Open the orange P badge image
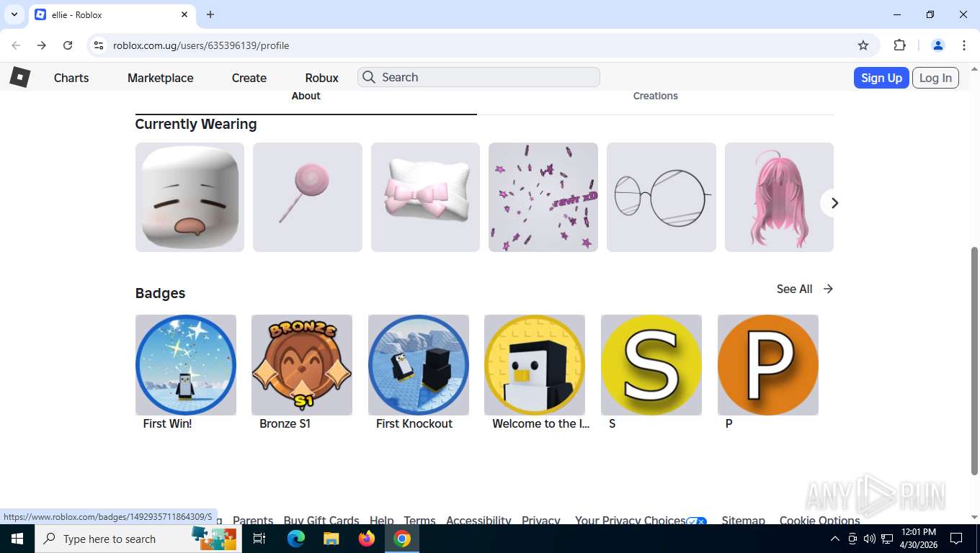 click(x=768, y=365)
